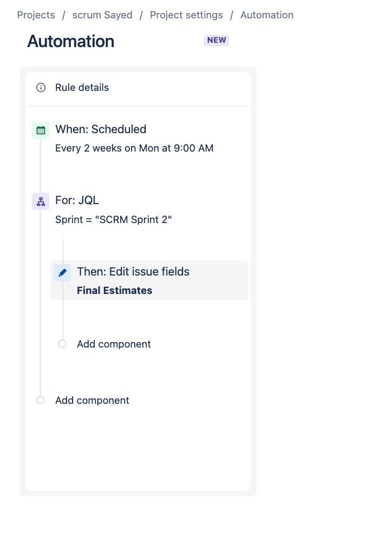Click the purple JQL branch icon
Screen dimensions: 392x537
click(x=40, y=200)
